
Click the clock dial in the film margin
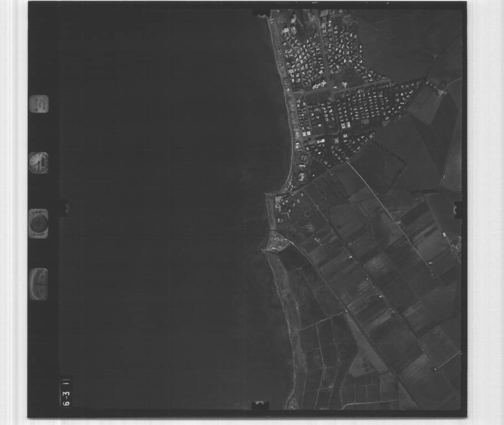click(39, 163)
